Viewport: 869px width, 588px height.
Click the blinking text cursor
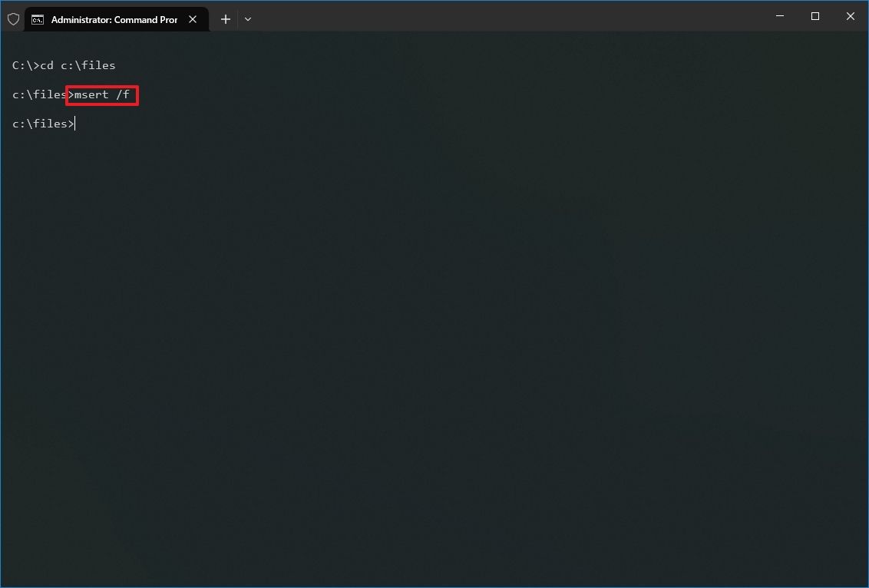pyautogui.click(x=74, y=123)
